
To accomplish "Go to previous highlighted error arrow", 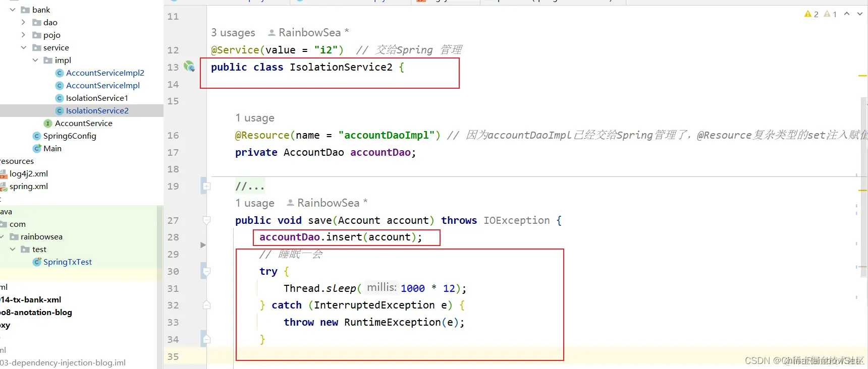I will pyautogui.click(x=847, y=14).
